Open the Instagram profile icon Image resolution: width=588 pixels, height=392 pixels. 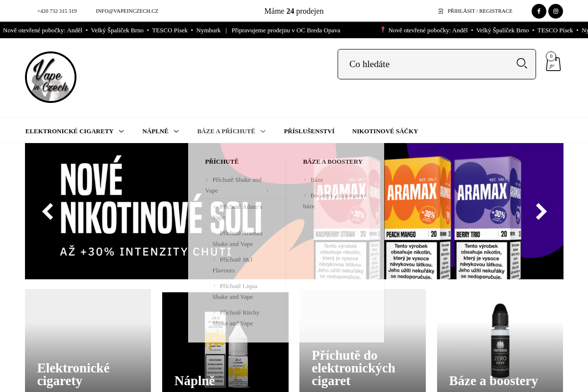[556, 11]
